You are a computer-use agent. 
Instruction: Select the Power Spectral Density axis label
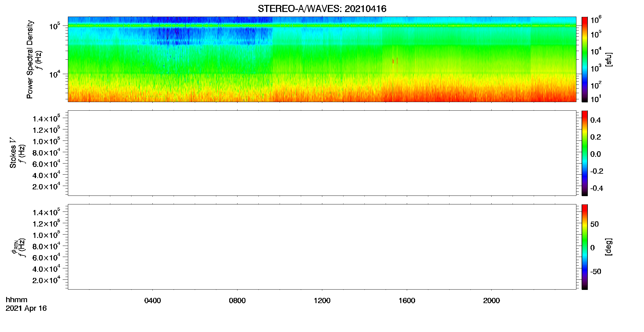30,59
